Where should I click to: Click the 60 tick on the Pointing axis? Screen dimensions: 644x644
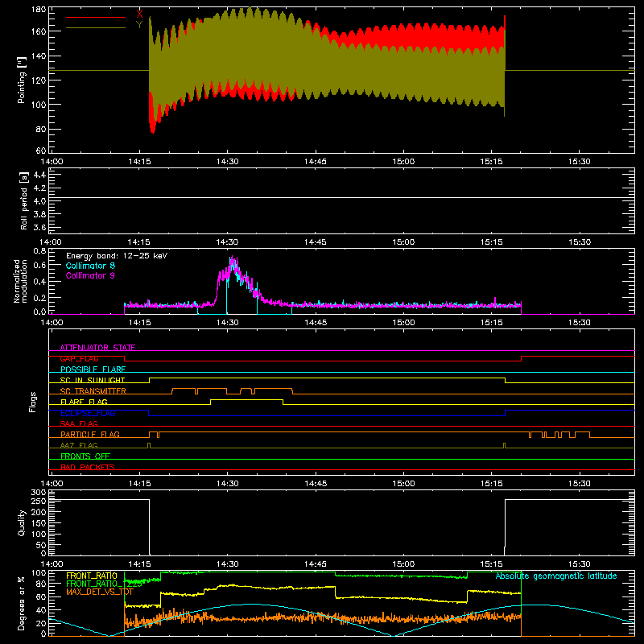[41, 151]
